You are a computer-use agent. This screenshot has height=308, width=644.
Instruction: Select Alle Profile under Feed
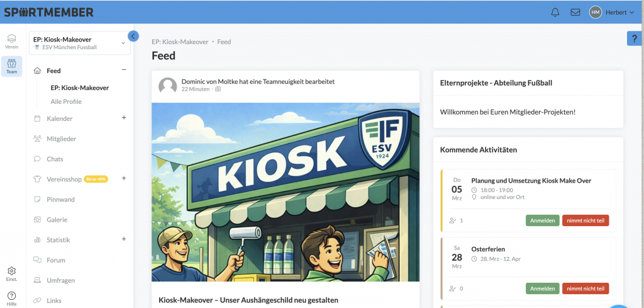pos(66,101)
